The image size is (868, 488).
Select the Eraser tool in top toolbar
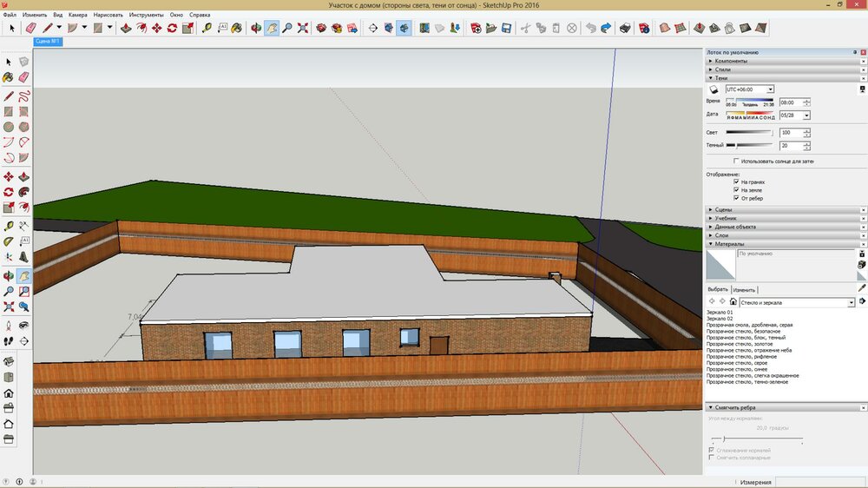(31, 28)
